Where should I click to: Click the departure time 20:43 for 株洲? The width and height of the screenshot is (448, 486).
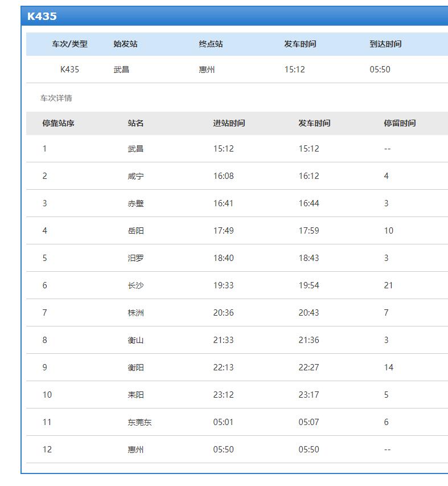[x=309, y=313]
